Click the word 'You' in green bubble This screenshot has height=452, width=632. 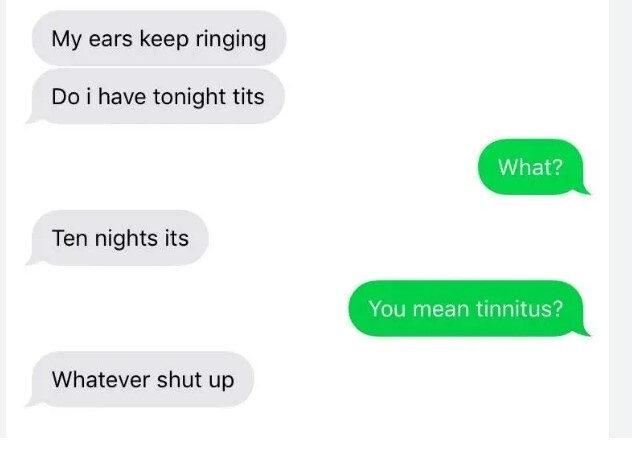[387, 308]
